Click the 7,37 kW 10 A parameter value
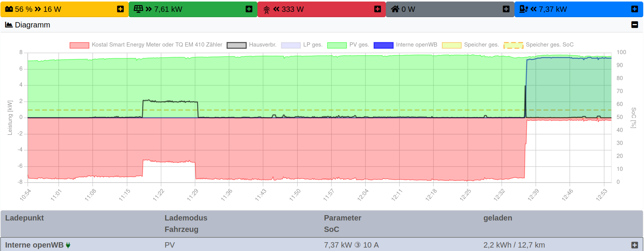The height and width of the screenshot is (251, 644). [x=351, y=245]
